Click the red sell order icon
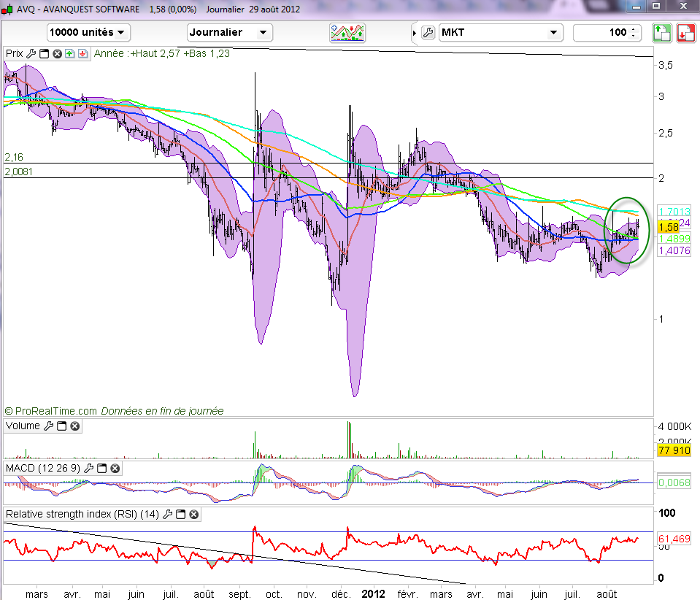The width and height of the screenshot is (700, 600). point(685,32)
